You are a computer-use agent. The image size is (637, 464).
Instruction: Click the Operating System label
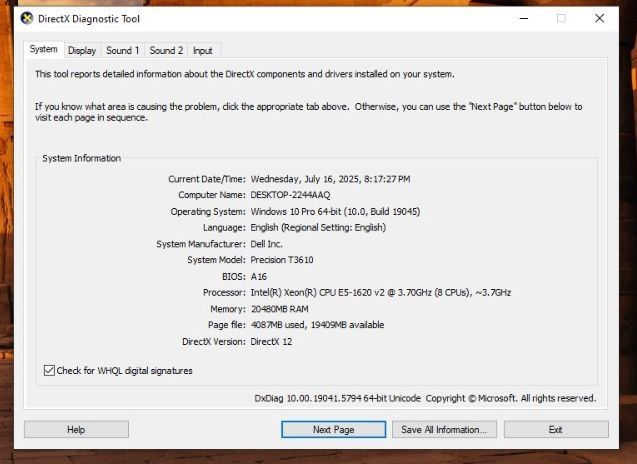pos(208,212)
